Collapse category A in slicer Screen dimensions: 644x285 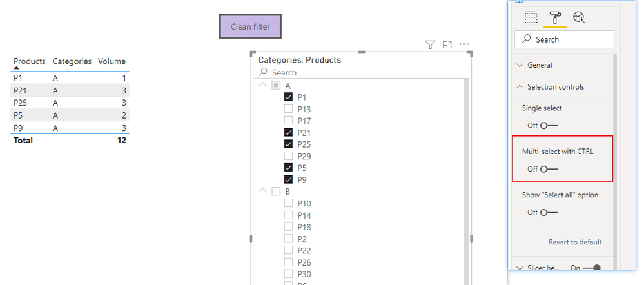coord(262,85)
